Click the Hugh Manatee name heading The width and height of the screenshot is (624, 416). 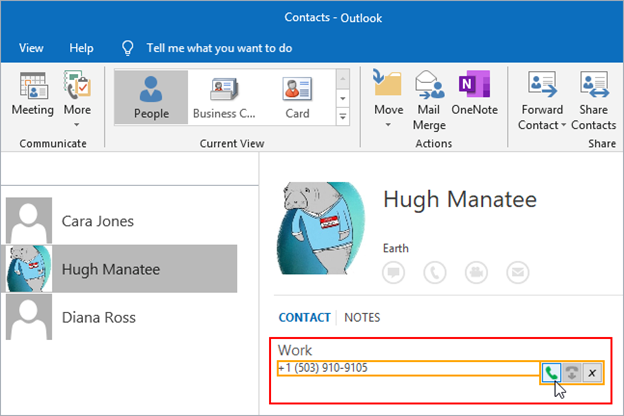point(460,199)
